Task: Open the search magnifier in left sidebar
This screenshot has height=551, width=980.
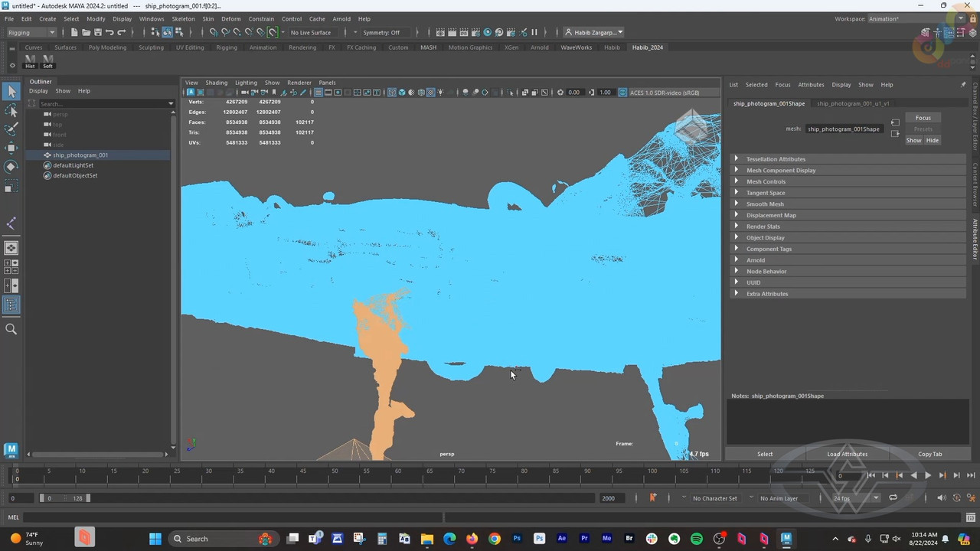Action: 11,329
